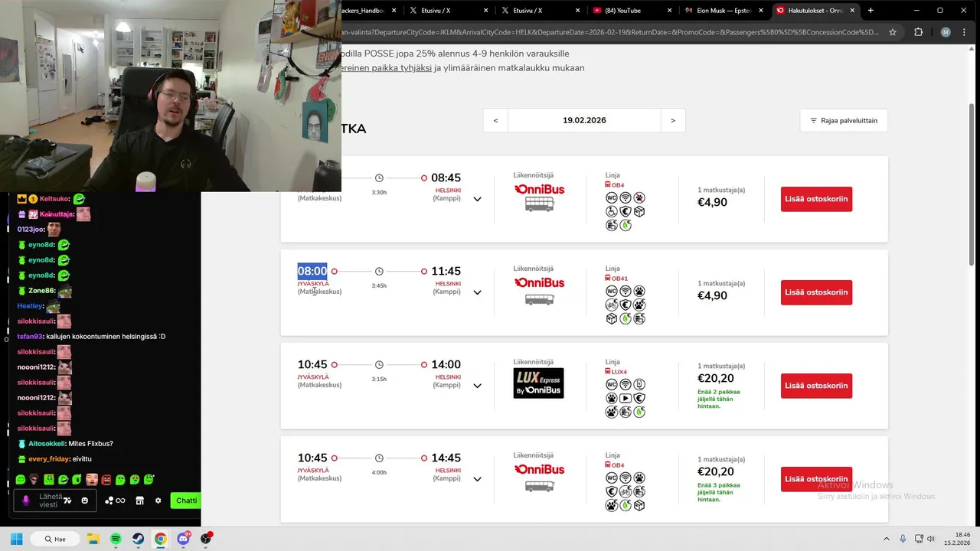Open the Windows Start menu
This screenshot has height=551, width=980.
[16, 539]
